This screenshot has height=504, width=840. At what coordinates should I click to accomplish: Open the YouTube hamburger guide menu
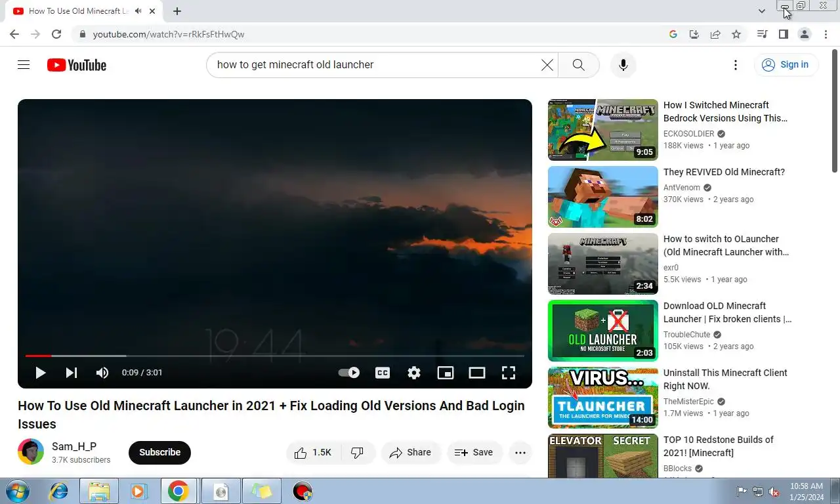(24, 65)
